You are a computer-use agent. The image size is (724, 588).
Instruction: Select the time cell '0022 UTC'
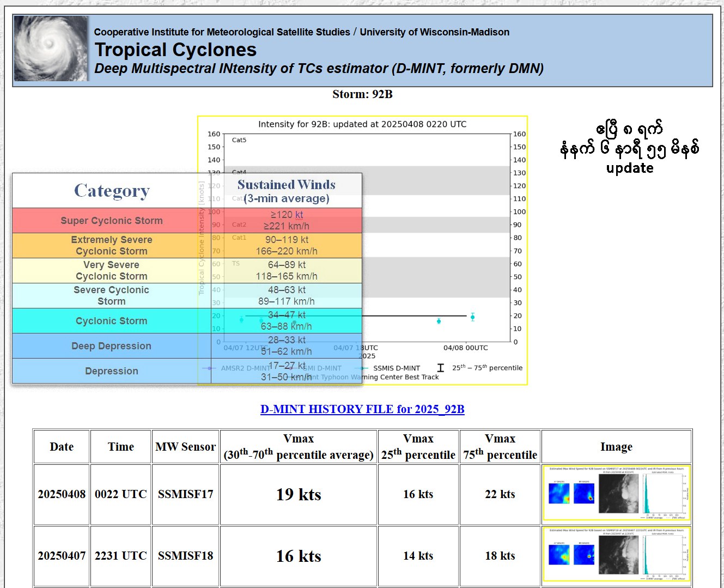point(121,494)
